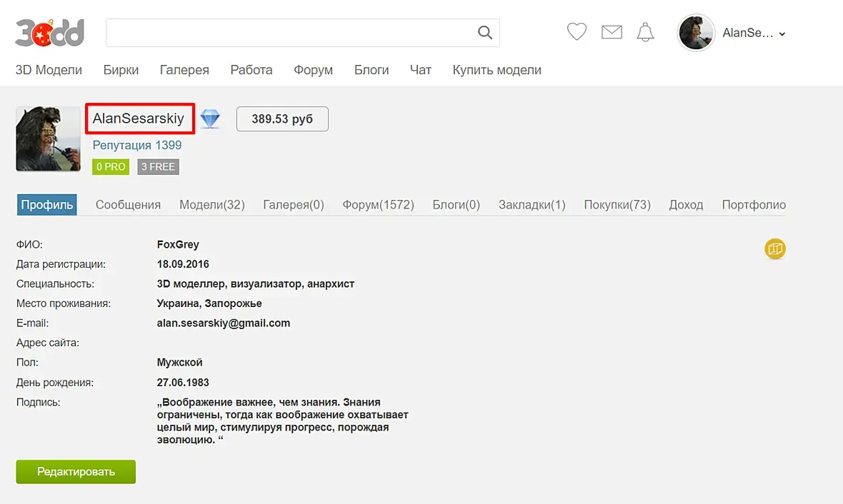Click the yellow map icon on the right
This screenshot has width=843, height=504.
pyautogui.click(x=774, y=248)
